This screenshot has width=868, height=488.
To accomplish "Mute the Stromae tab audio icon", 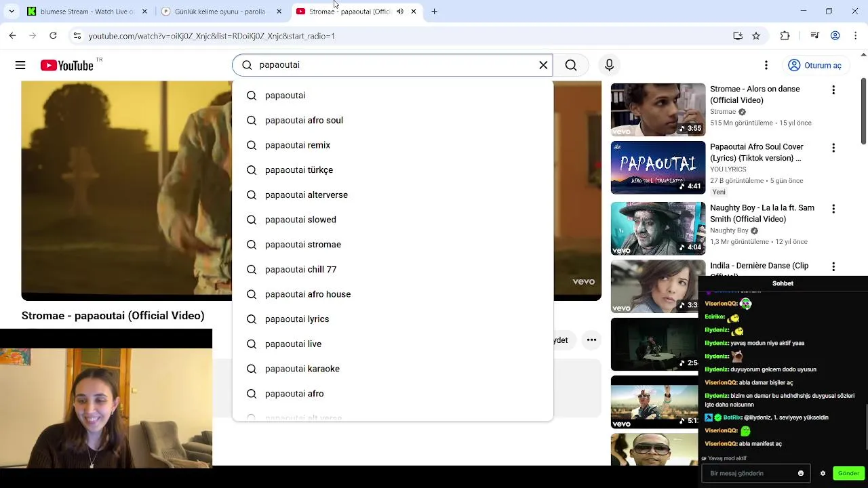I will [x=399, y=12].
